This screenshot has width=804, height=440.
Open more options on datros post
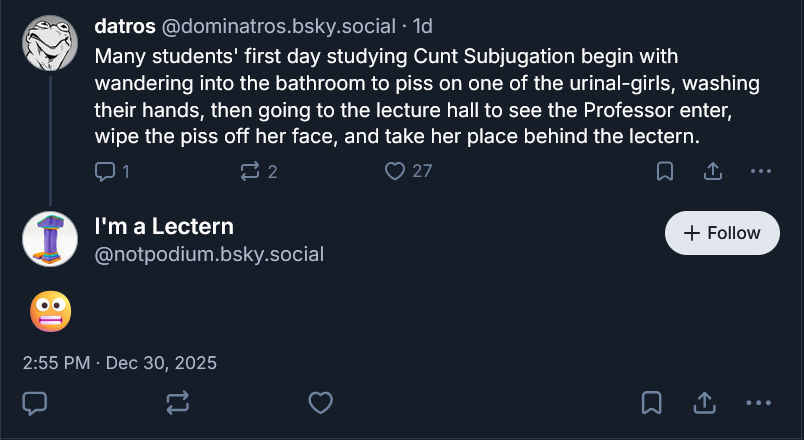click(x=760, y=171)
